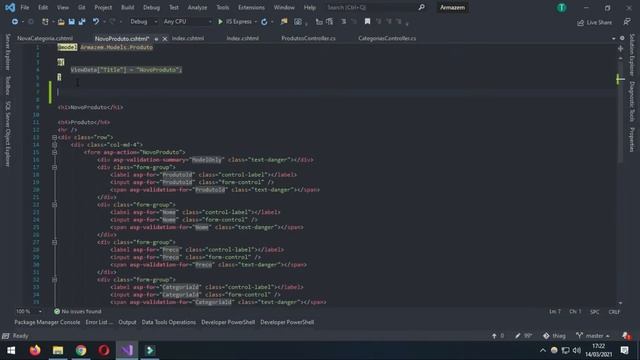Screen dimensions: 640x360
Task: Collapse the form-group block on line 27
Action: (54, 242)
